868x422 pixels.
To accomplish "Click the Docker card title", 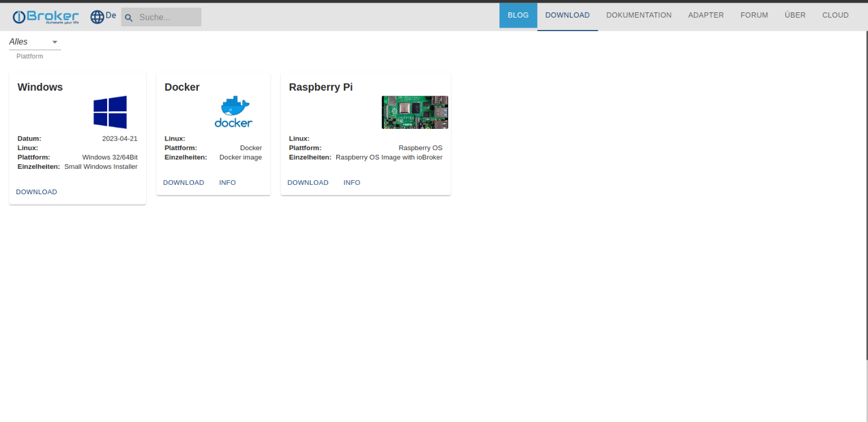I will click(x=182, y=87).
